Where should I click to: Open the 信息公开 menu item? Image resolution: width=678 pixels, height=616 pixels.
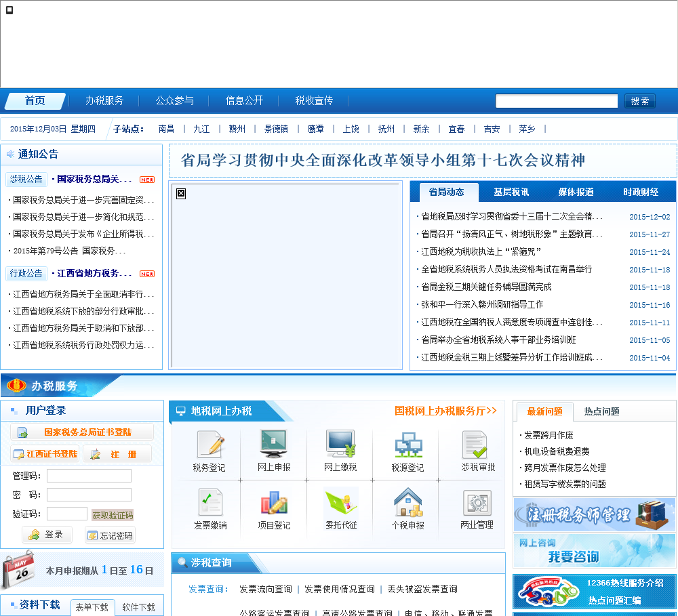[x=244, y=101]
